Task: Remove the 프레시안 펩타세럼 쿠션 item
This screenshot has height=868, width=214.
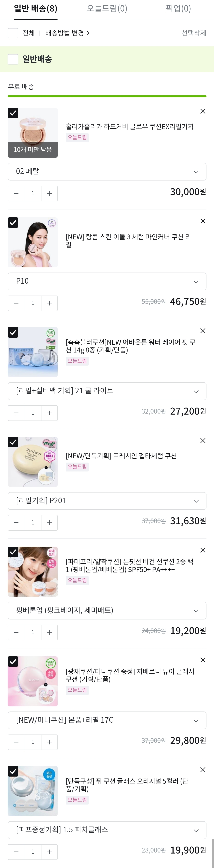Action: [x=202, y=440]
